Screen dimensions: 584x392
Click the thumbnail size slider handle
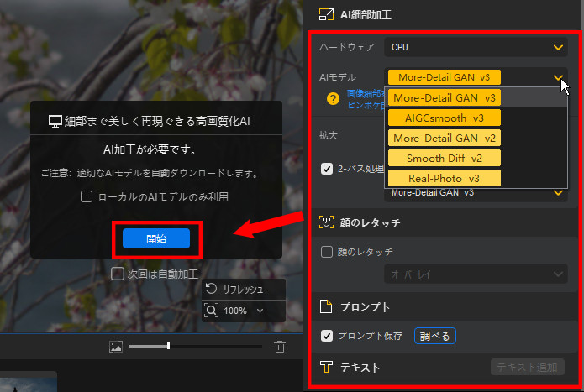point(168,347)
